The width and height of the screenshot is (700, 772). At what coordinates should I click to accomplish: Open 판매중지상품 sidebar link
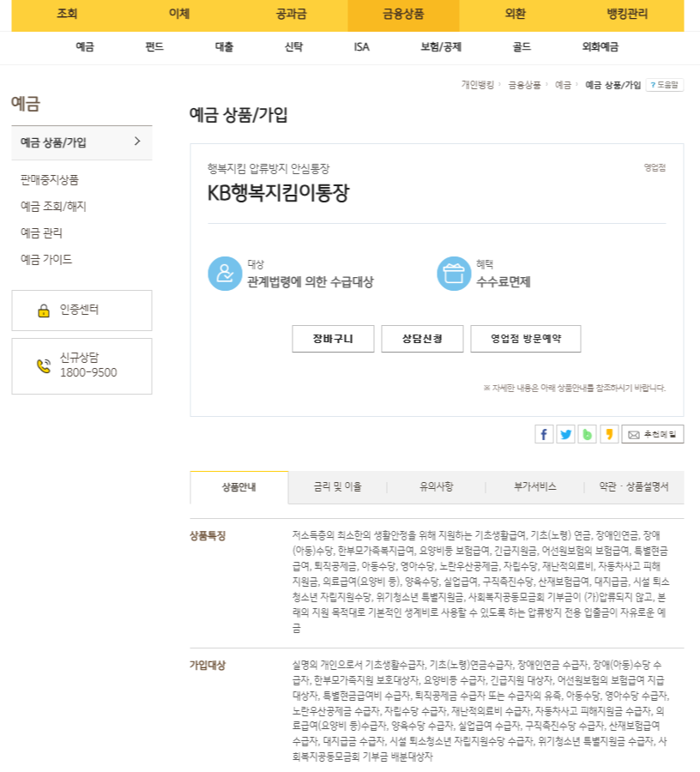click(49, 180)
